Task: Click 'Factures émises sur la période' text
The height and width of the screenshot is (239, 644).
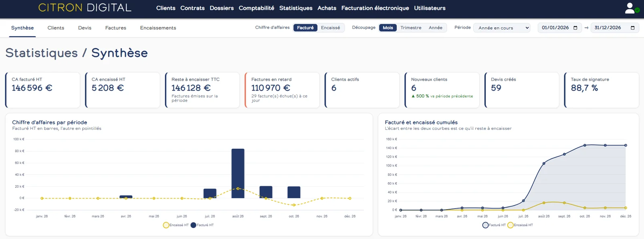Action: [194, 98]
